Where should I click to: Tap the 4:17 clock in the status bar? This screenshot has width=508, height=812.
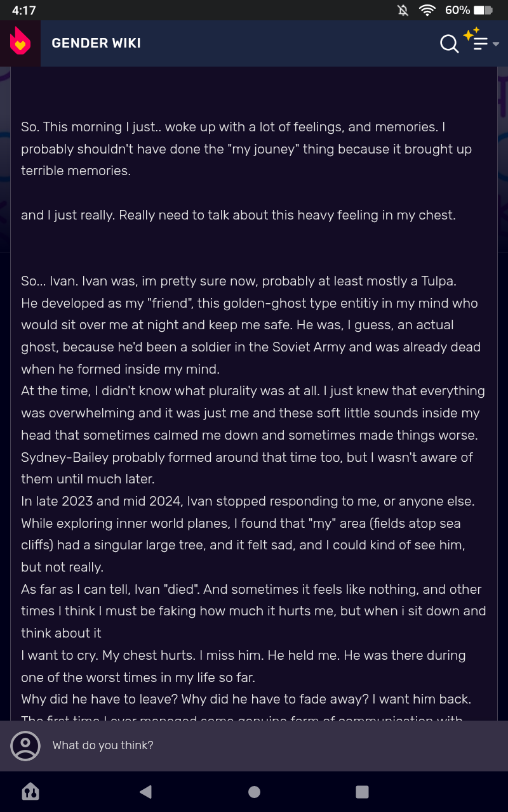(x=23, y=10)
